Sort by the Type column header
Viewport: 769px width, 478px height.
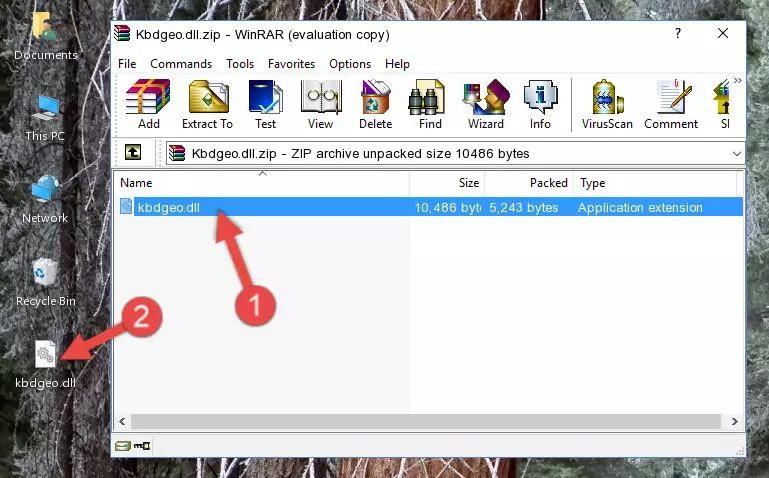[655, 183]
